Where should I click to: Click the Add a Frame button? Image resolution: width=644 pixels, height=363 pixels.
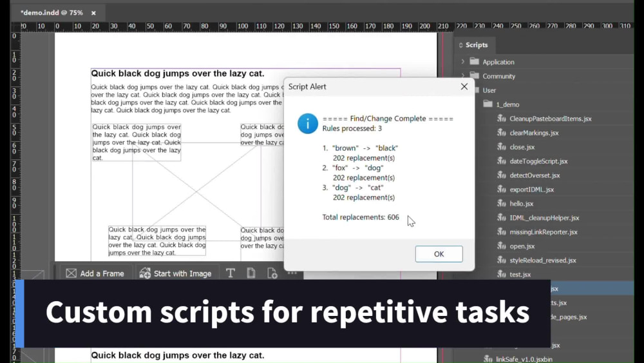[95, 273]
